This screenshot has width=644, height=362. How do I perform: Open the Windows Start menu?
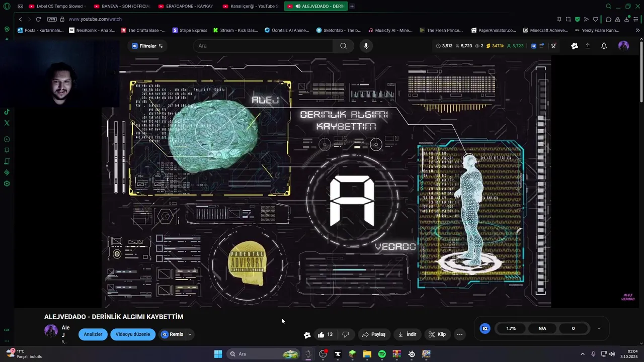pyautogui.click(x=218, y=354)
